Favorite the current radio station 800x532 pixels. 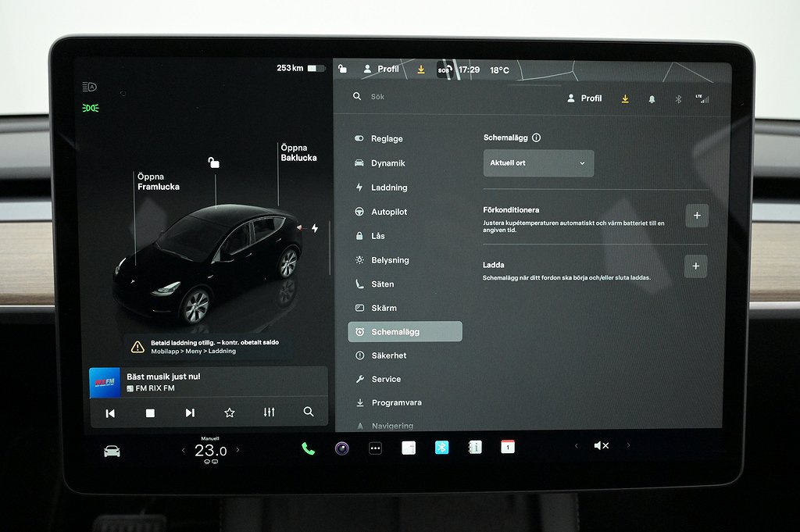coord(229,412)
